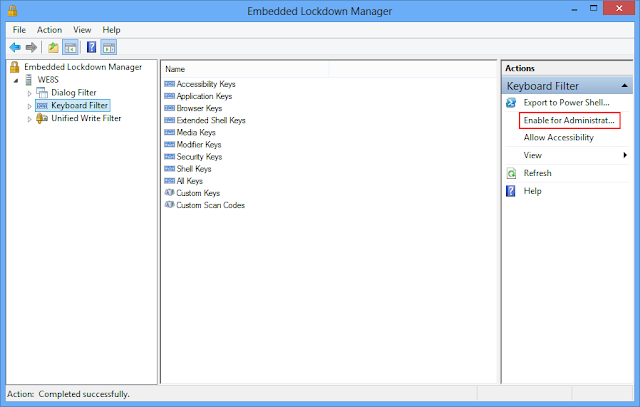
Task: Open the View submenu arrow in Actions
Action: (625, 155)
